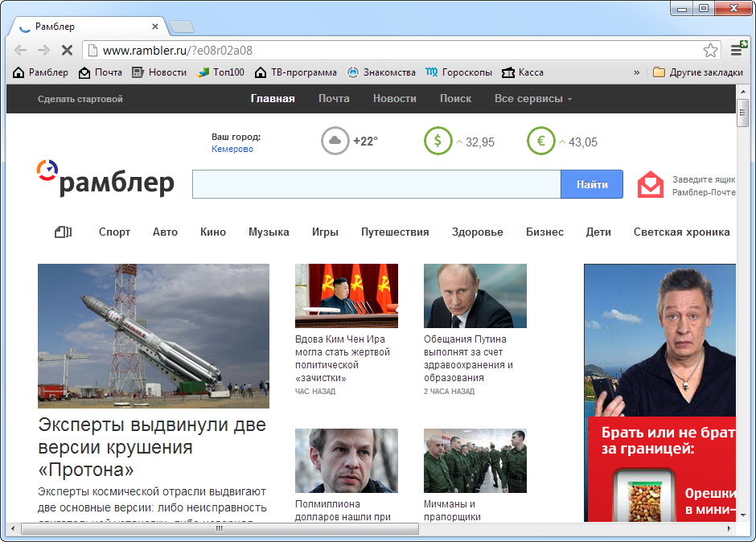Screen dimensions: 756x542
Task: Open a new browser tab
Action: pyautogui.click(x=182, y=27)
